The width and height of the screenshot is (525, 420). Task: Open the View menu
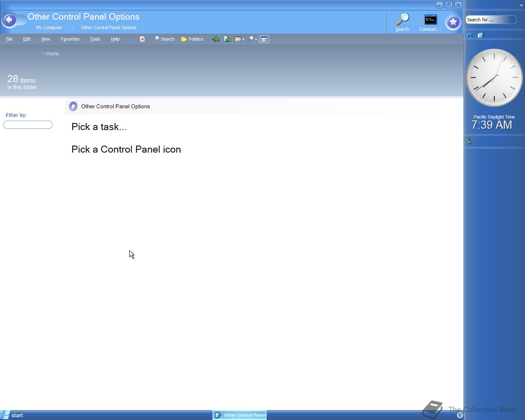(46, 39)
